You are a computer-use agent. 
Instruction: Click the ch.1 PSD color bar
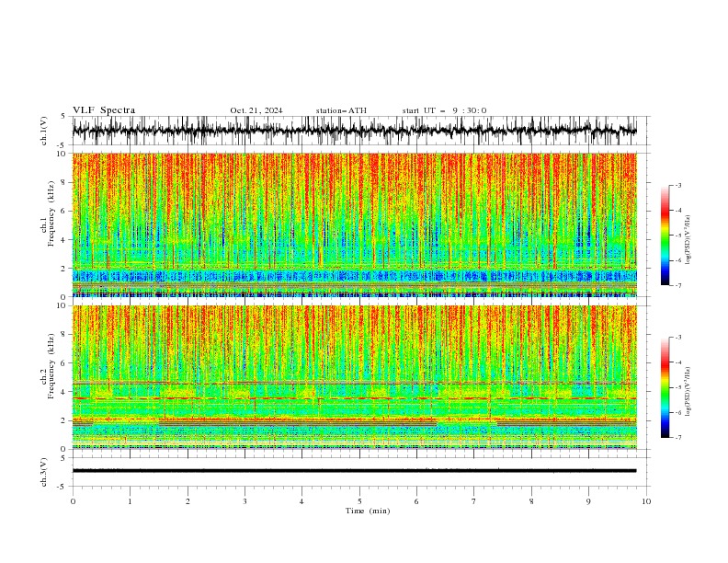click(665, 236)
